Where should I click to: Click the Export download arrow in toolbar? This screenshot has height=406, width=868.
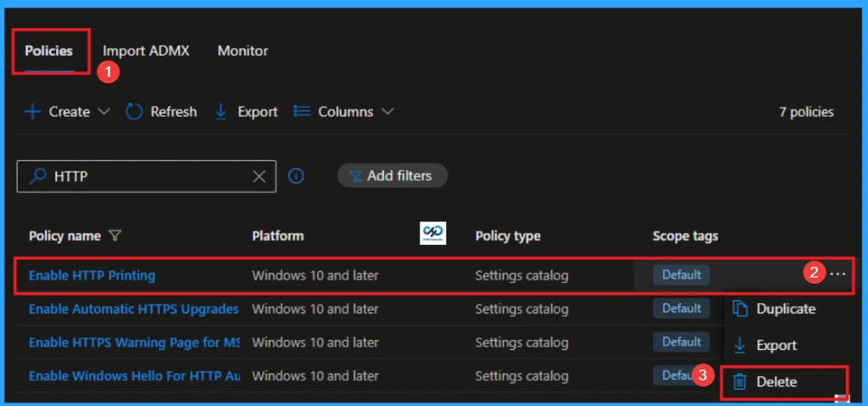pyautogui.click(x=221, y=112)
